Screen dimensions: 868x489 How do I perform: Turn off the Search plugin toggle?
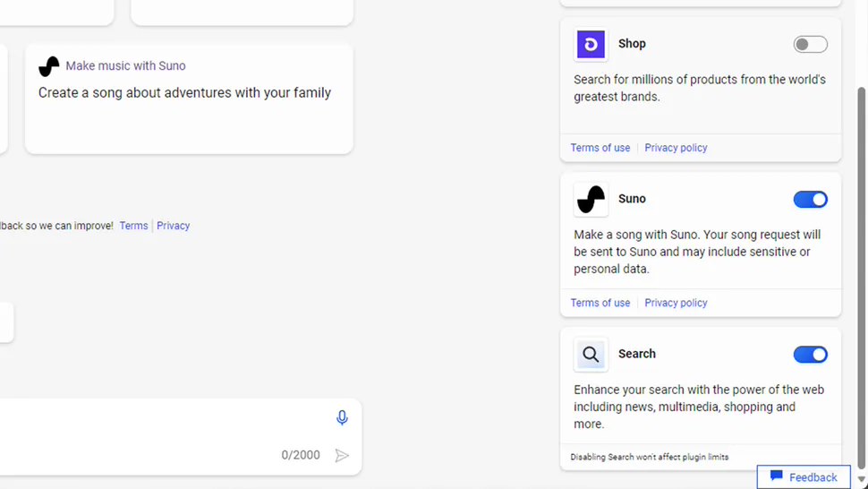pos(810,355)
